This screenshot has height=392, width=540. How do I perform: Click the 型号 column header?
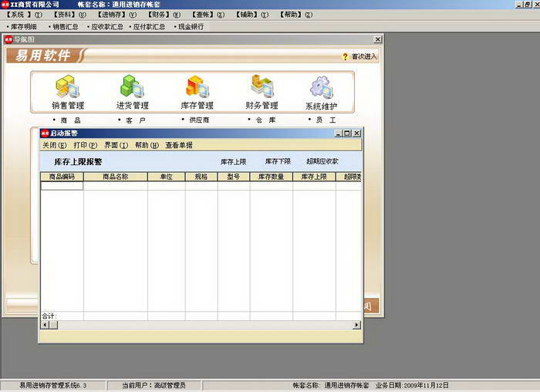pos(234,177)
